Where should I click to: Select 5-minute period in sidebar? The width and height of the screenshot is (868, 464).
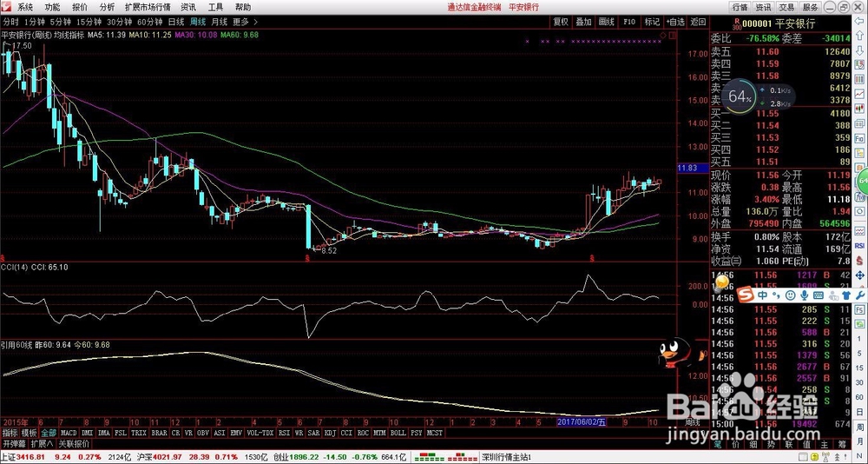[859, 353]
